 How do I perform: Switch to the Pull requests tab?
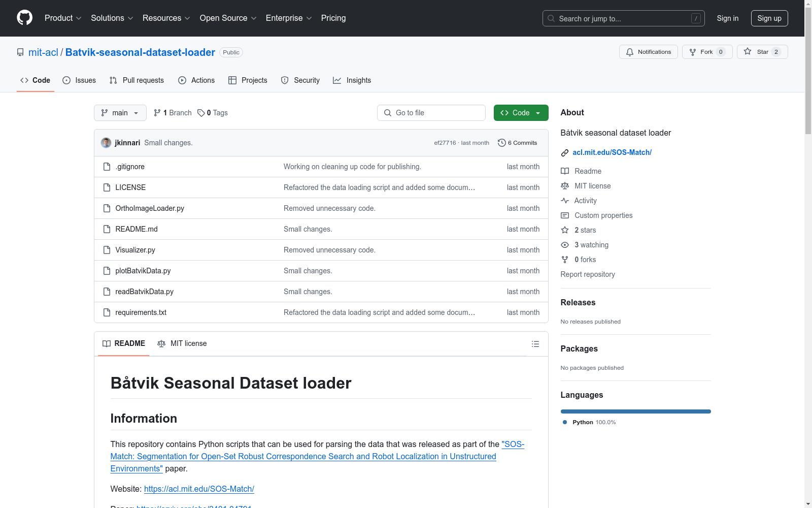click(137, 80)
